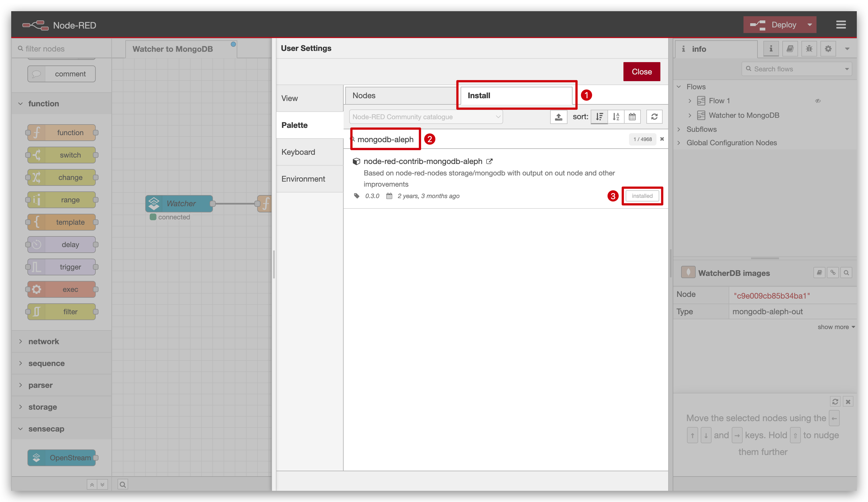This screenshot has width=868, height=502.
Task: Select the delay palette node
Action: 62,245
